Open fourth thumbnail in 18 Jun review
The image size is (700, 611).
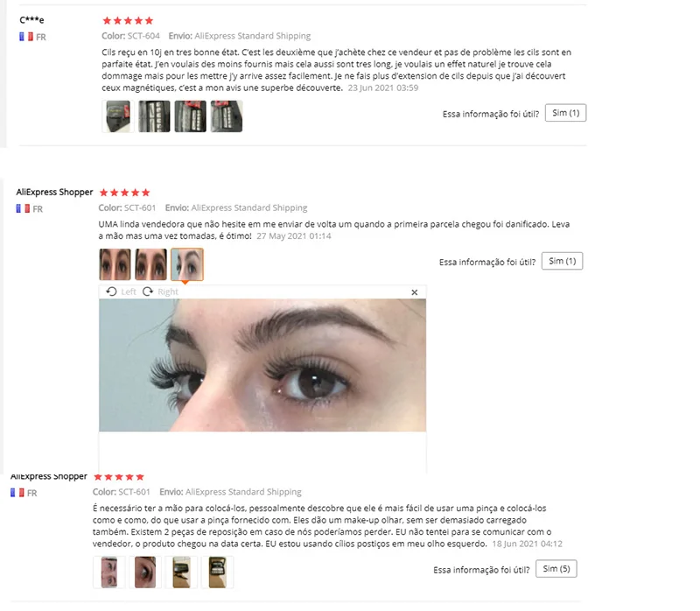[217, 572]
